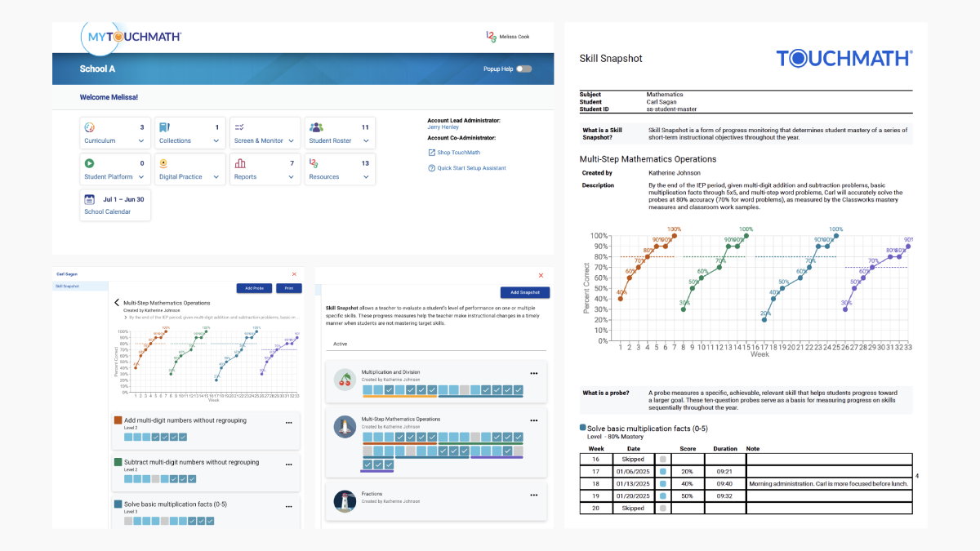Image resolution: width=980 pixels, height=551 pixels.
Task: Click the School Calendar icon
Action: [x=90, y=199]
